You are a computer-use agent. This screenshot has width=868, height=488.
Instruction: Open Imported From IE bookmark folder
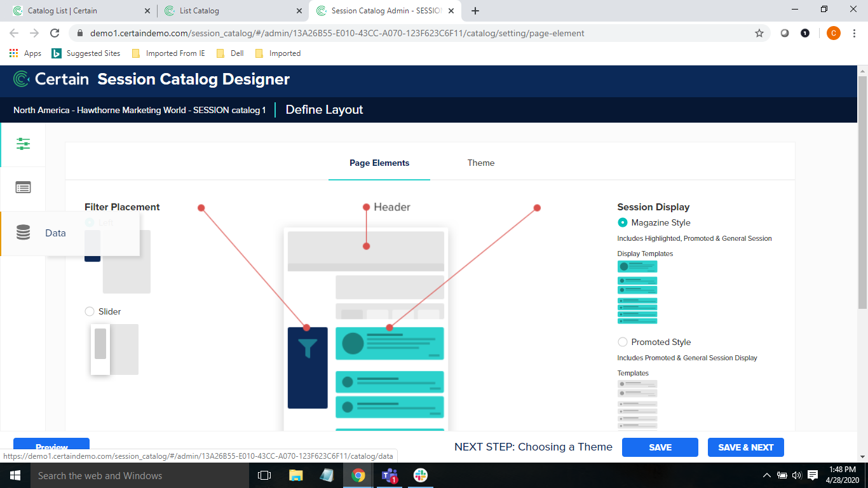click(168, 53)
